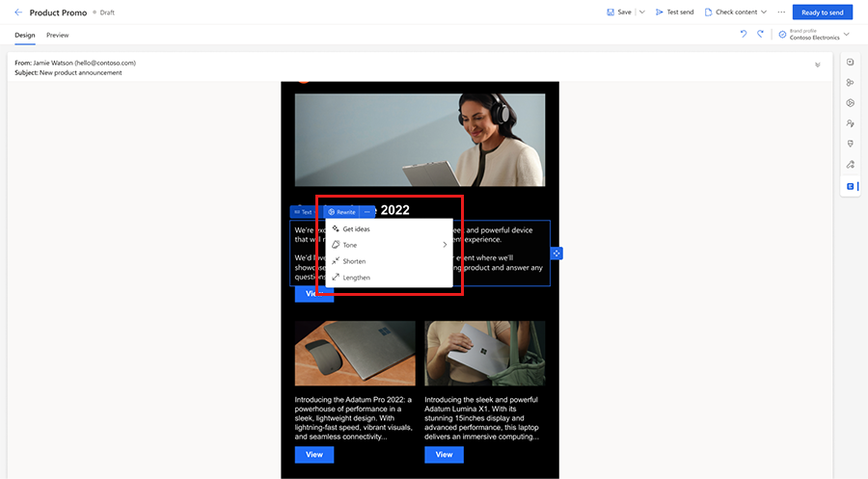
Task: Select the active blue sidebar panel icon
Action: coord(851,186)
